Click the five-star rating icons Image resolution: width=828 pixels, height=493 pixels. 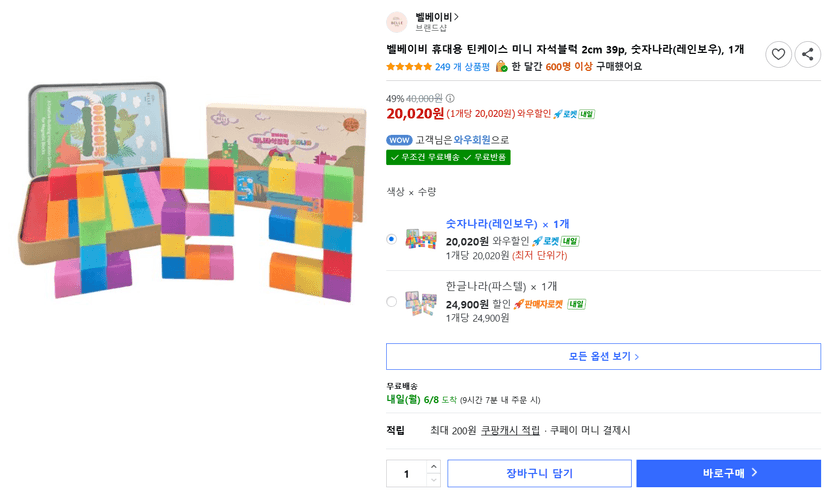point(409,67)
